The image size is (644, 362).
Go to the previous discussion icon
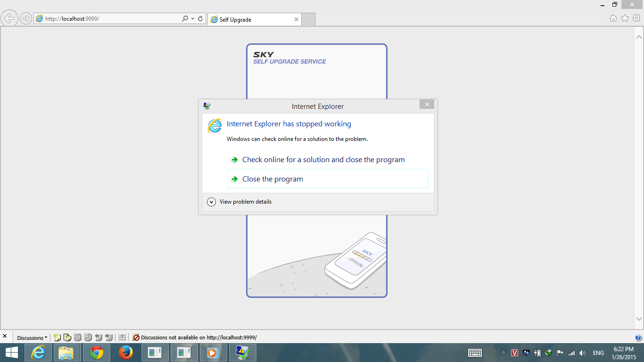click(x=99, y=337)
